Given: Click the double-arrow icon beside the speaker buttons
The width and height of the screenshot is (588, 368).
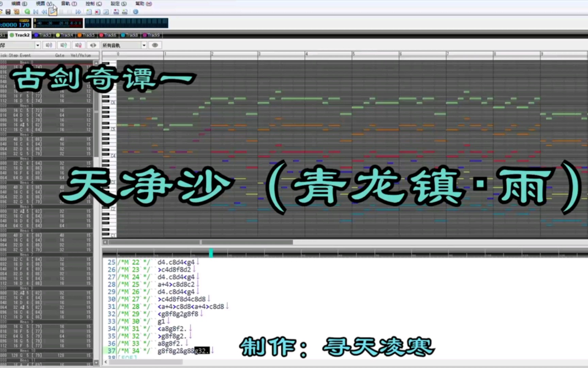Looking at the screenshot, I should [x=93, y=45].
